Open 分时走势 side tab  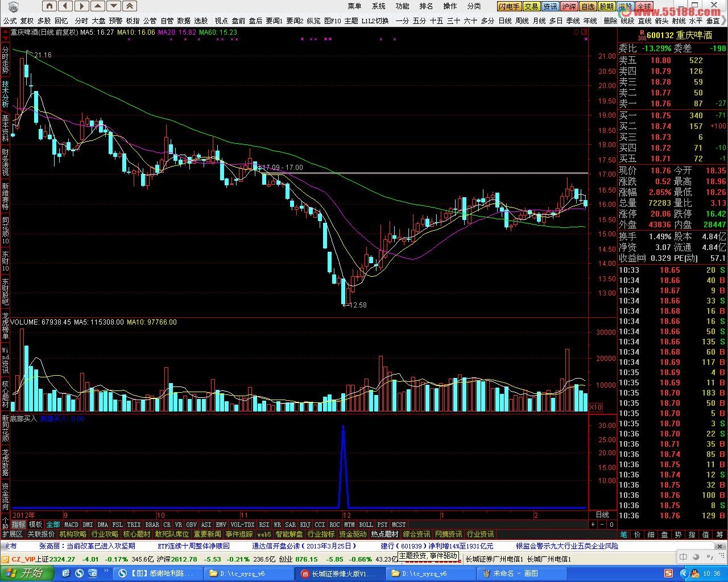[x=5, y=61]
